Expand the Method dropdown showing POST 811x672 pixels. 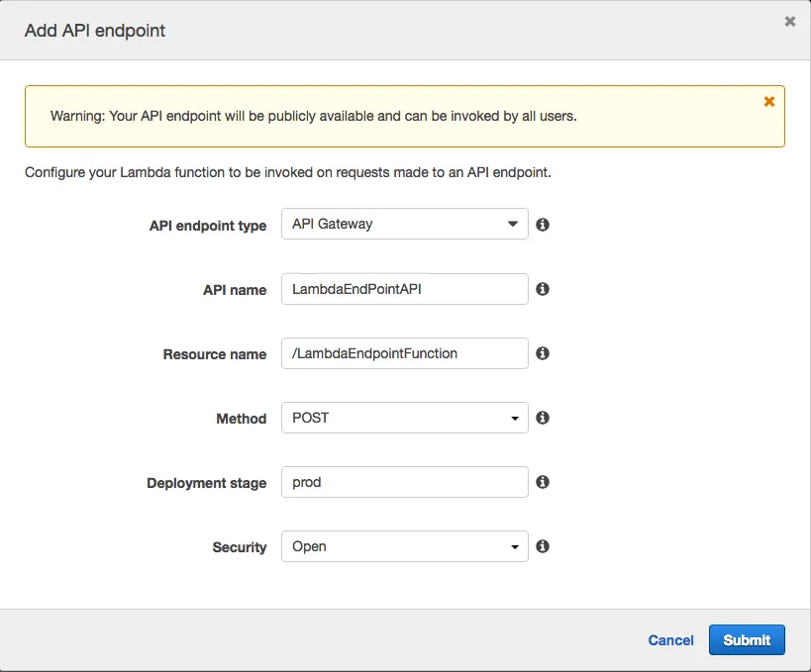(404, 418)
